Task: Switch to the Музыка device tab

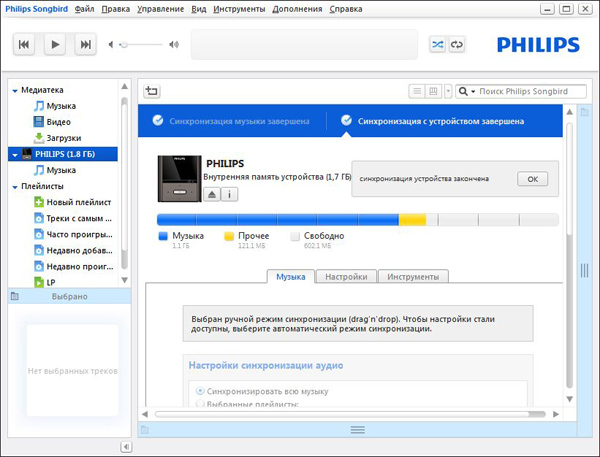Action: coord(291,276)
